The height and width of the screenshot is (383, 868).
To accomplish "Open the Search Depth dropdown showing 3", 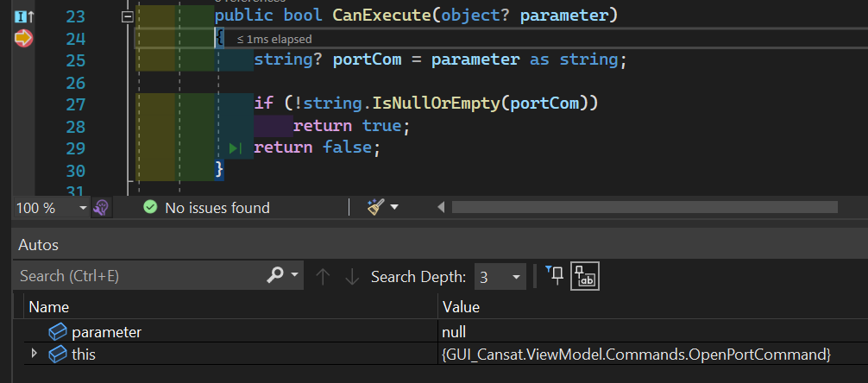I will [x=500, y=276].
